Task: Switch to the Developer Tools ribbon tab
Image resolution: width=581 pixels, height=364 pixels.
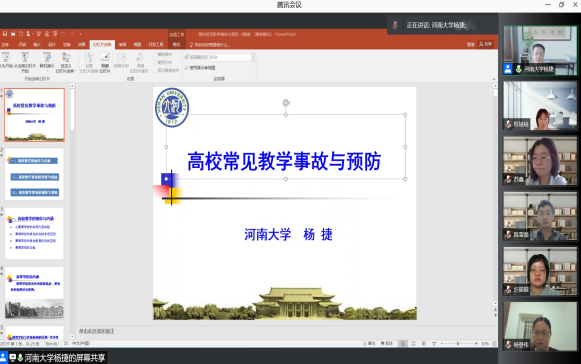Action: pyautogui.click(x=156, y=44)
